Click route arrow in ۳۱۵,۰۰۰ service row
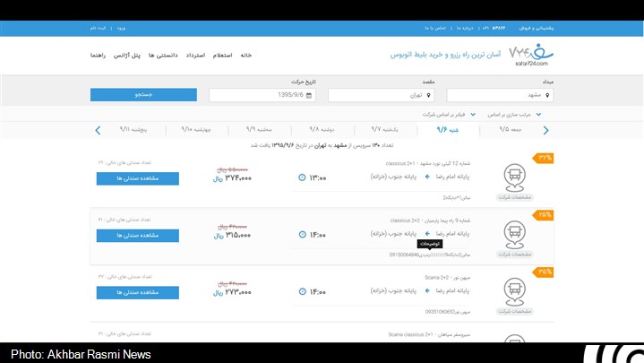The height and width of the screenshot is (363, 644). pyautogui.click(x=427, y=234)
